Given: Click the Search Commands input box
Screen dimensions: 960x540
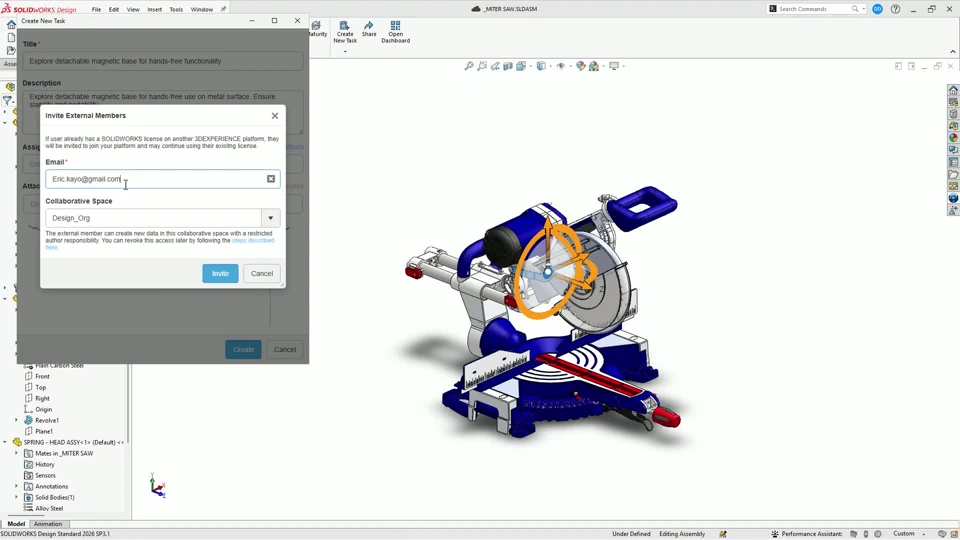Looking at the screenshot, I should pos(817,9).
